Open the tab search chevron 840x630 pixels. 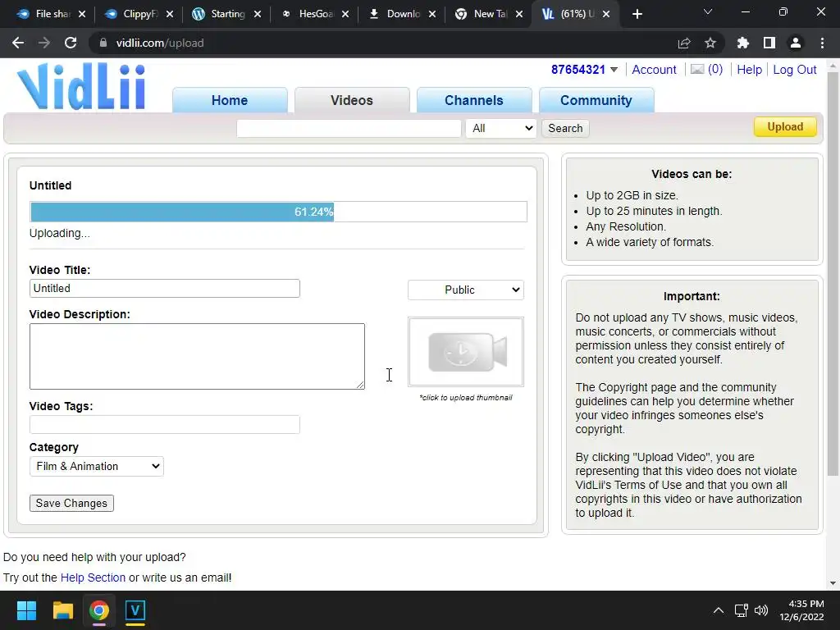708,11
